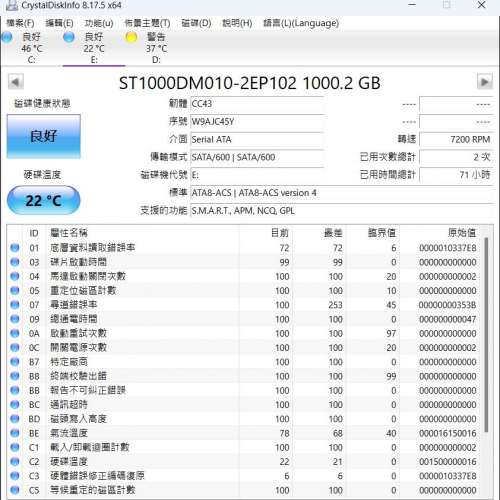Click the ATA8-ACS standard field
The width and height of the screenshot is (500, 500).
[x=341, y=193]
